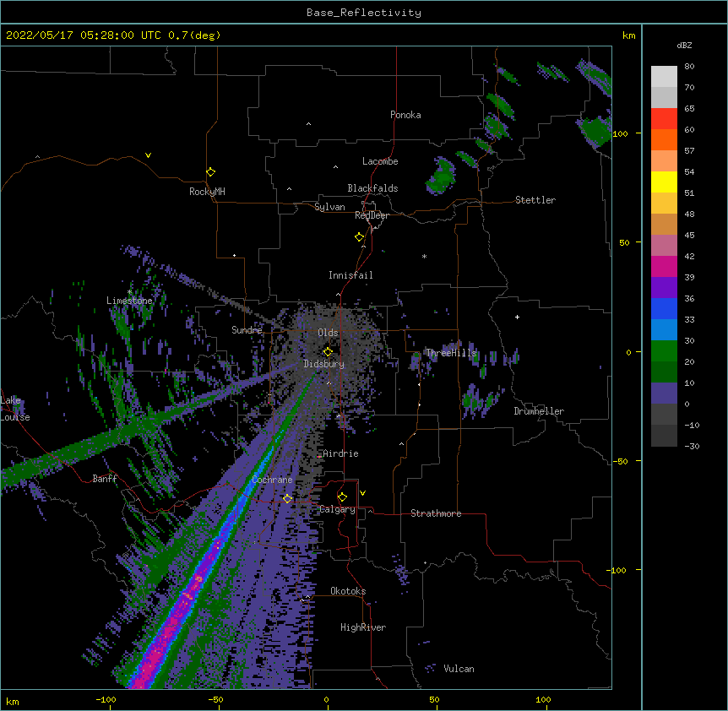Select the Sylvan label
Image resolution: width=728 pixels, height=711 pixels.
pyautogui.click(x=329, y=207)
